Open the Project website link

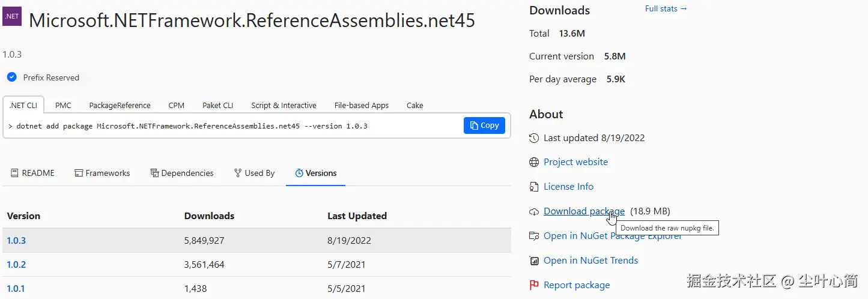coord(575,162)
